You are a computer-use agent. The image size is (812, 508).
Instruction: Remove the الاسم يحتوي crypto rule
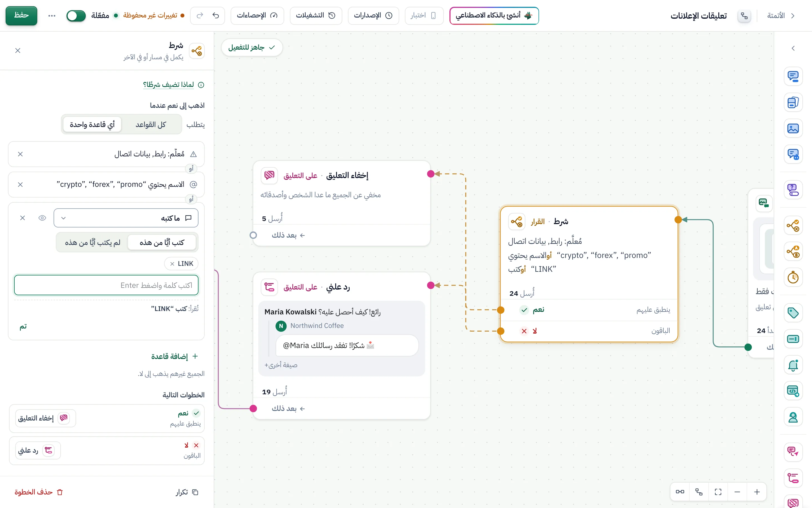(20, 185)
